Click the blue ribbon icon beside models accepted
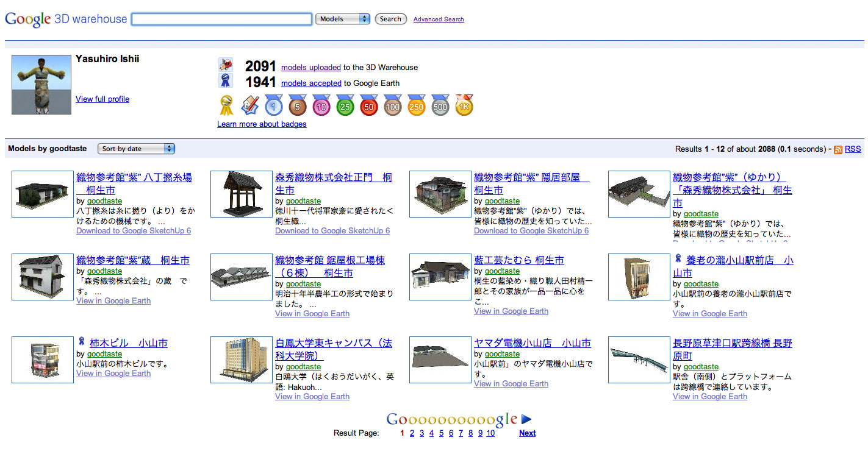The height and width of the screenshot is (454, 868). point(225,81)
